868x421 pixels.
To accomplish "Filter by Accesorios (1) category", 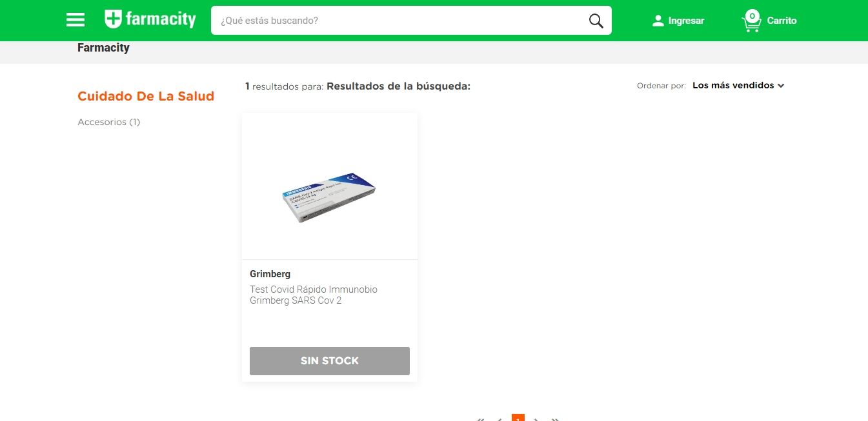I will [109, 122].
